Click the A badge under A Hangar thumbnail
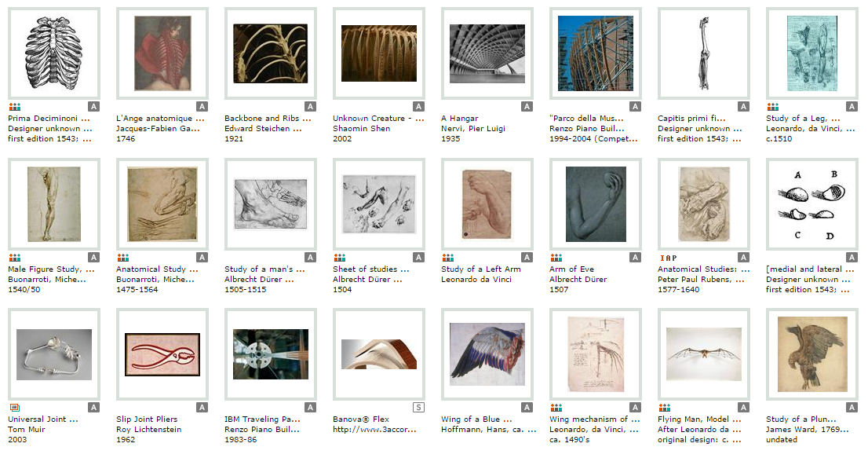Image resolution: width=868 pixels, height=458 pixels. tap(527, 107)
